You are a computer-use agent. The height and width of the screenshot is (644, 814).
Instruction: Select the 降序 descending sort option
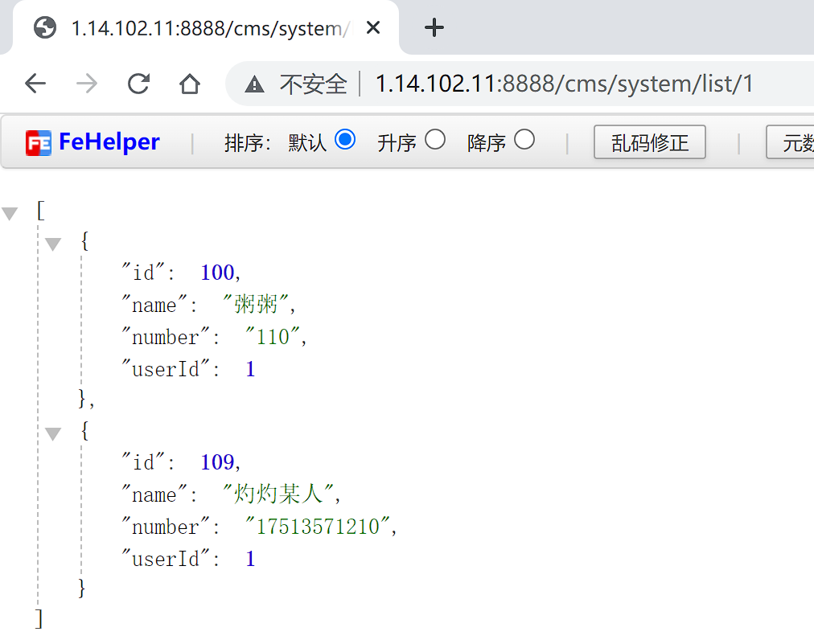click(x=524, y=140)
